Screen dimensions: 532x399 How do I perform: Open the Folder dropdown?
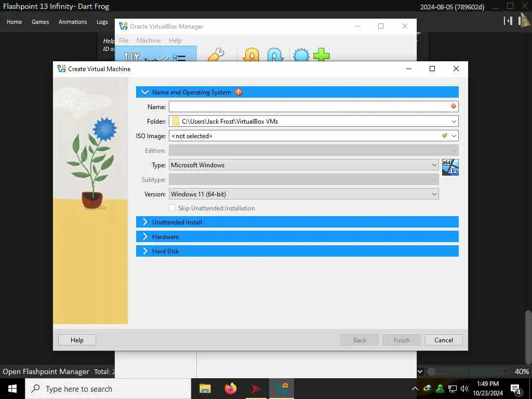pos(454,121)
